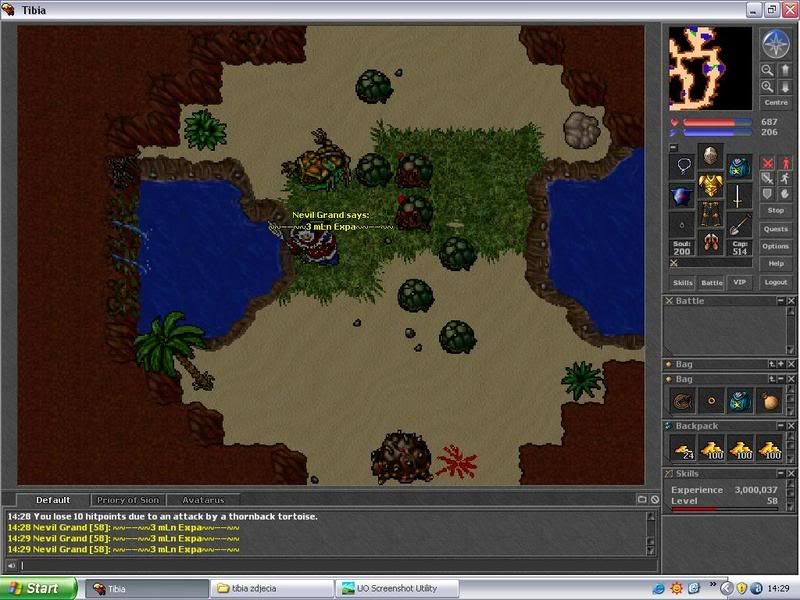Minimize the Skills panel
The image size is (800, 600).
click(781, 473)
